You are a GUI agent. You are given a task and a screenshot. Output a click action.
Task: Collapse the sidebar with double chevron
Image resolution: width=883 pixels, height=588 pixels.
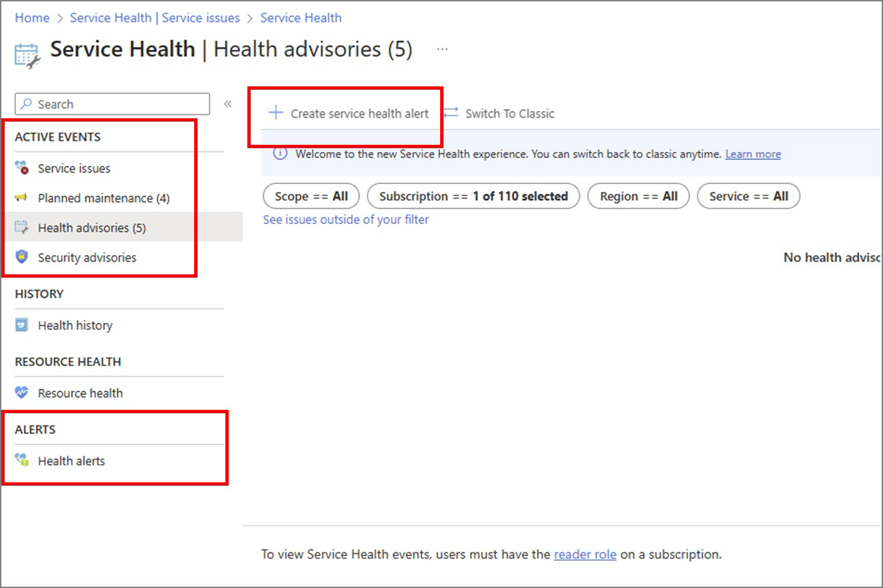(227, 104)
